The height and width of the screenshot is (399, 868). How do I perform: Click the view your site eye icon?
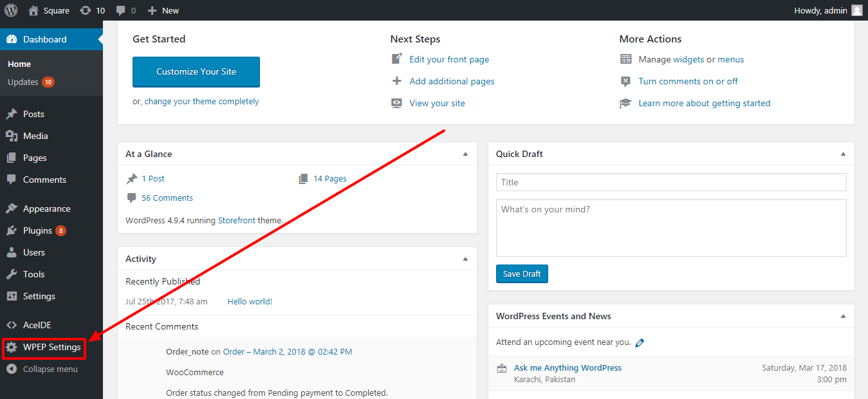[x=397, y=103]
